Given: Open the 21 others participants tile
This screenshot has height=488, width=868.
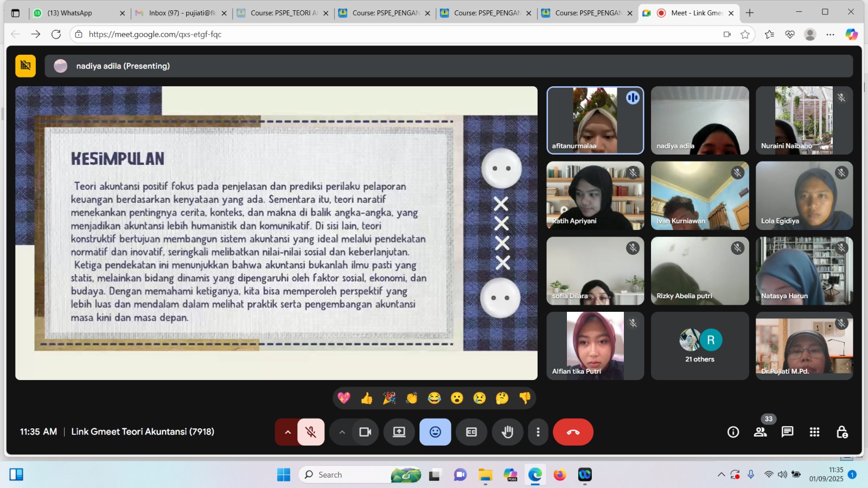Looking at the screenshot, I should 700,346.
